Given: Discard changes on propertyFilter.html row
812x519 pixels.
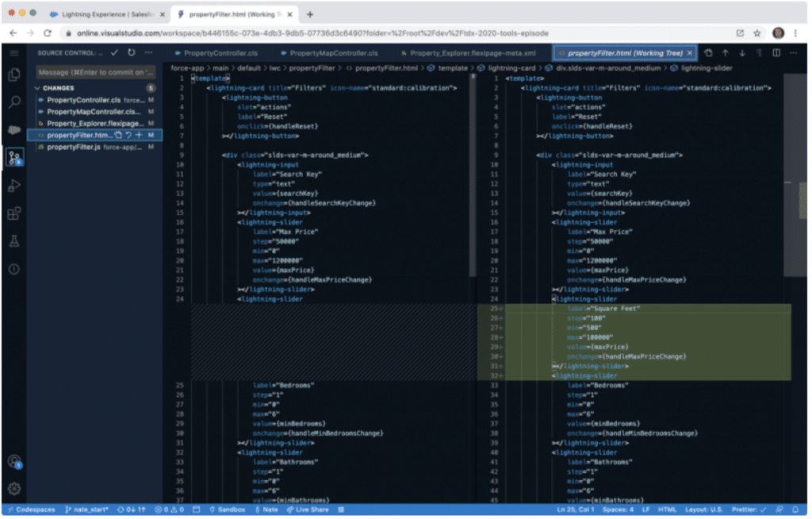Looking at the screenshot, I should (129, 136).
